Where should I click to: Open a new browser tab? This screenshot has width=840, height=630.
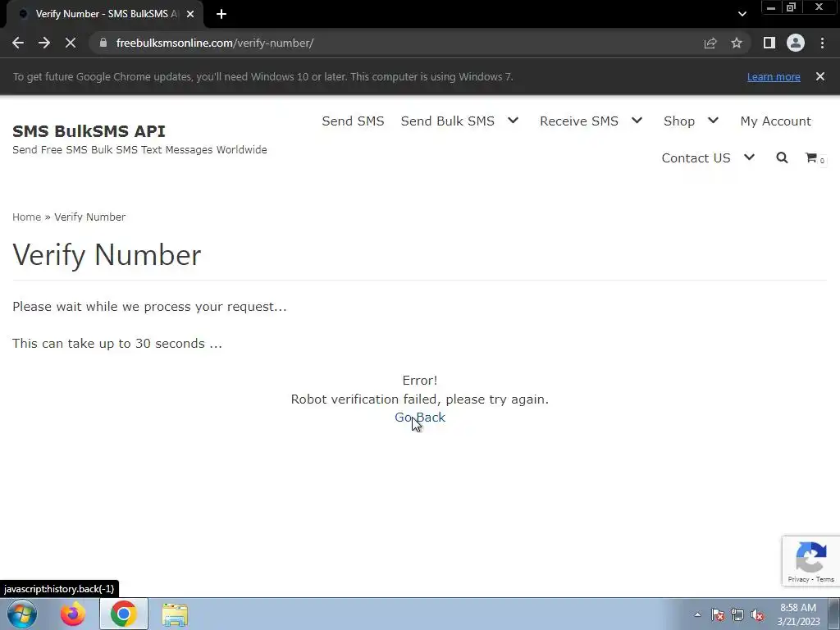tap(221, 14)
